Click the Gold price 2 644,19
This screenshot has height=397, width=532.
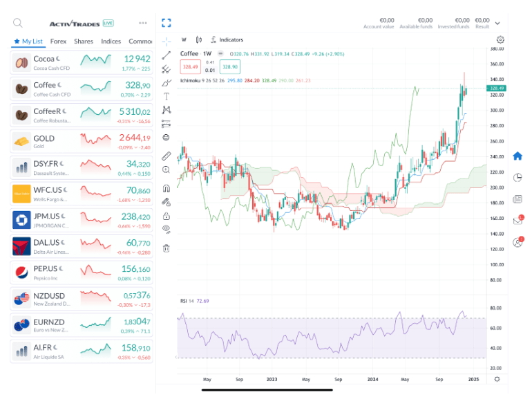point(135,138)
